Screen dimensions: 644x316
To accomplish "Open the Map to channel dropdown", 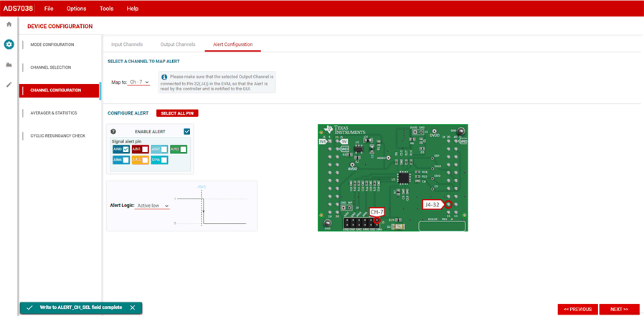I will (x=139, y=82).
